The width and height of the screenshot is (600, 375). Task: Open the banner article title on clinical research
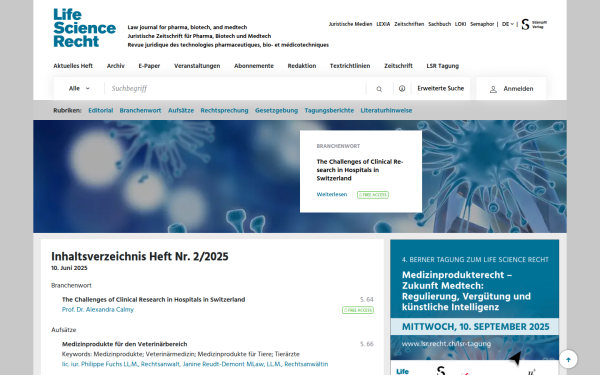pyautogui.click(x=360, y=170)
